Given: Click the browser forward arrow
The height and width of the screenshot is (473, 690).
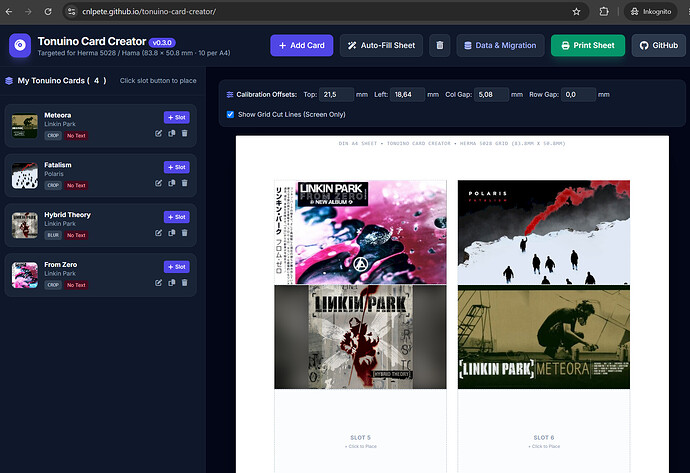Looking at the screenshot, I should 28,12.
